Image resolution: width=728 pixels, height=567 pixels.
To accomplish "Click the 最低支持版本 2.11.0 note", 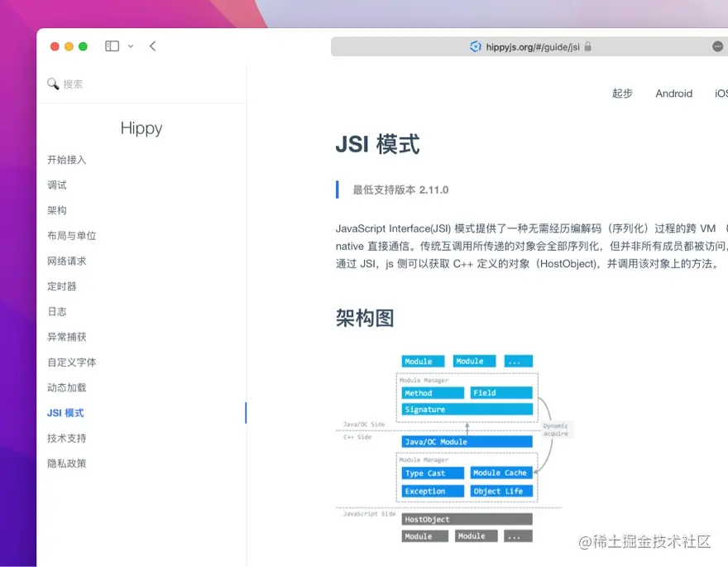I will (400, 190).
